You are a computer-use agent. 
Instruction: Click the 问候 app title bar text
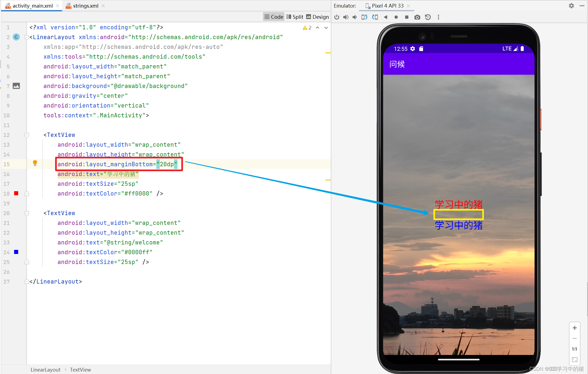[397, 64]
